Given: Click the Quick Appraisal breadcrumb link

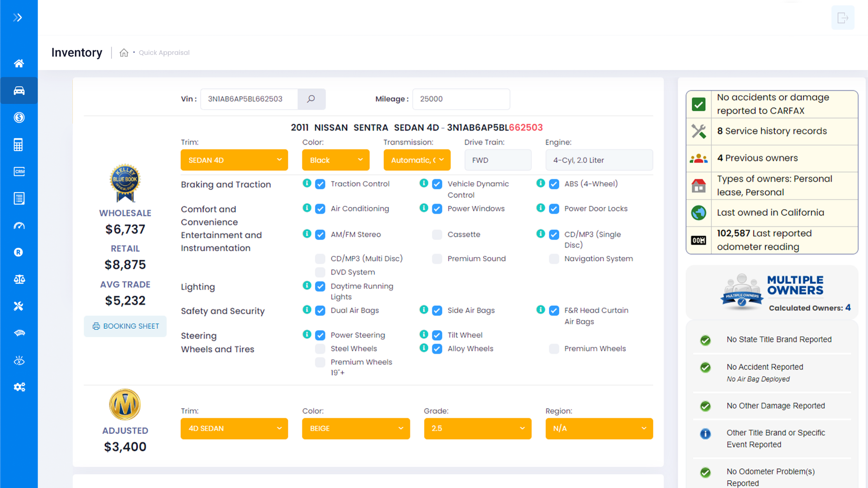Looking at the screenshot, I should pyautogui.click(x=164, y=52).
